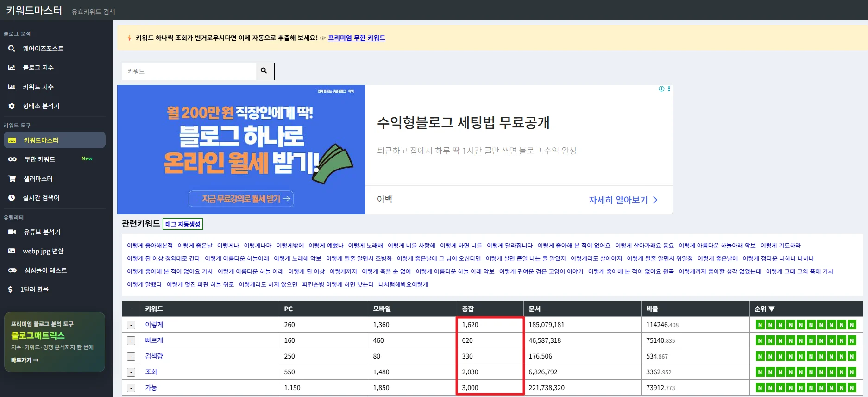This screenshot has width=868, height=397.
Task: Open 유튜브 분석기 video camera icon
Action: click(x=12, y=232)
